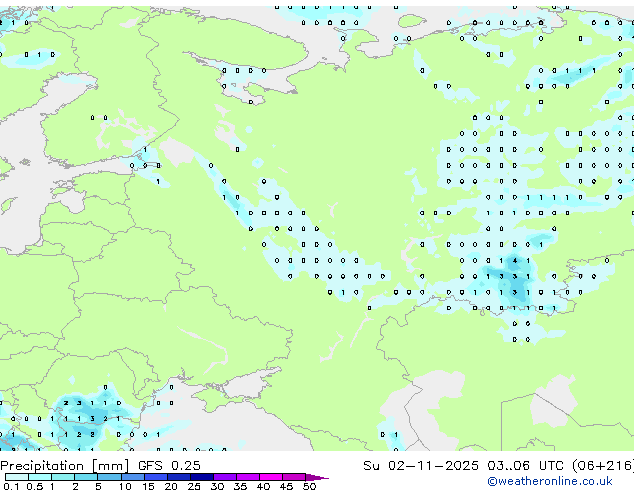Open the weatheronline.co.uk copyright link
Screen dimensions: 634x490
click(x=550, y=481)
